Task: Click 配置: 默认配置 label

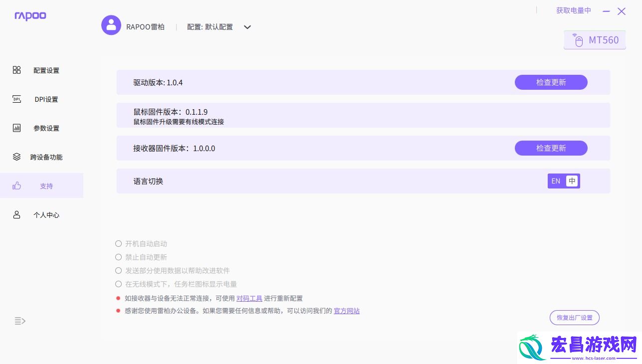Action: click(210, 27)
